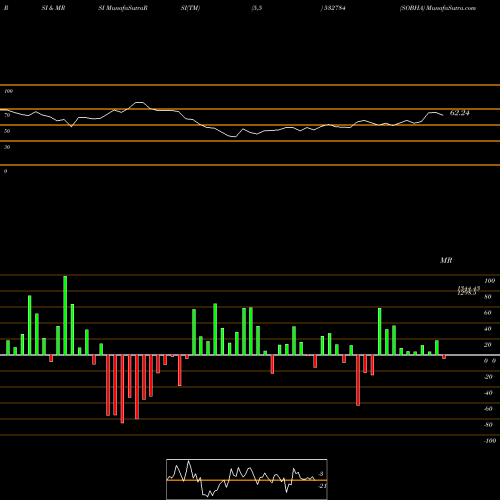The width and height of the screenshot is (500, 500).
Task: Select the tallest green MR bar
Action: [65, 315]
